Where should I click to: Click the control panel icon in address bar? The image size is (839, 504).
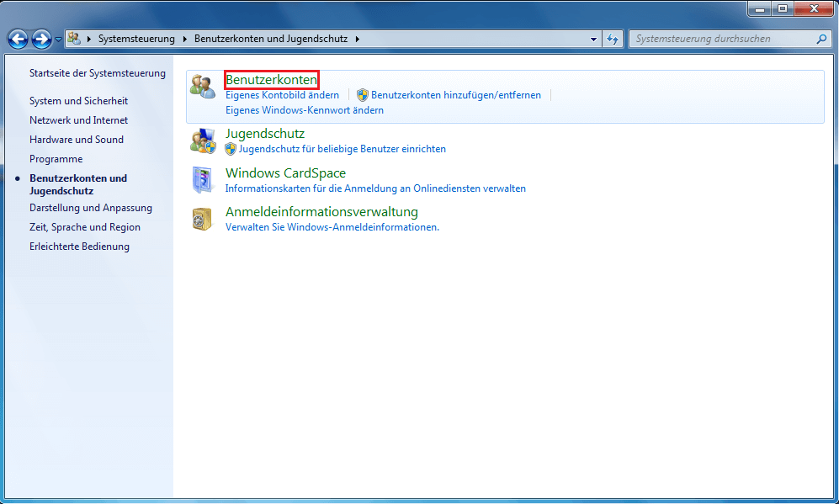tap(74, 39)
